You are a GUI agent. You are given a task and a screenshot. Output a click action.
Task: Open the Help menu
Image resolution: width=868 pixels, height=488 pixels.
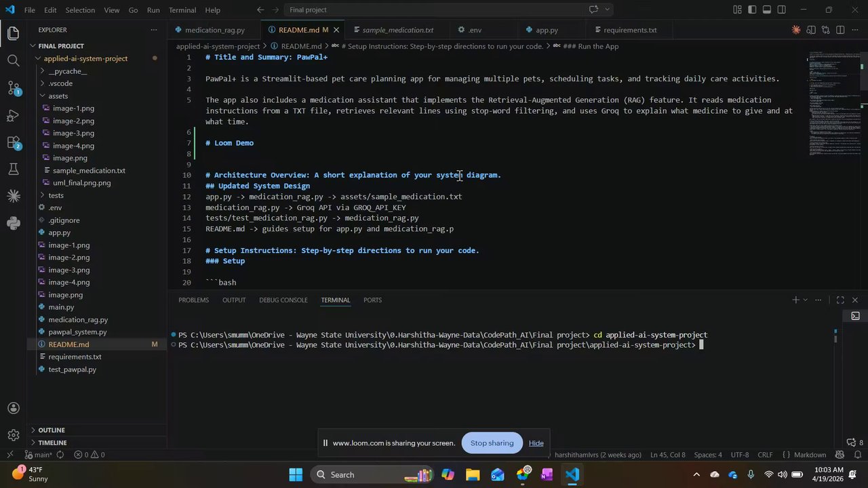(x=212, y=10)
